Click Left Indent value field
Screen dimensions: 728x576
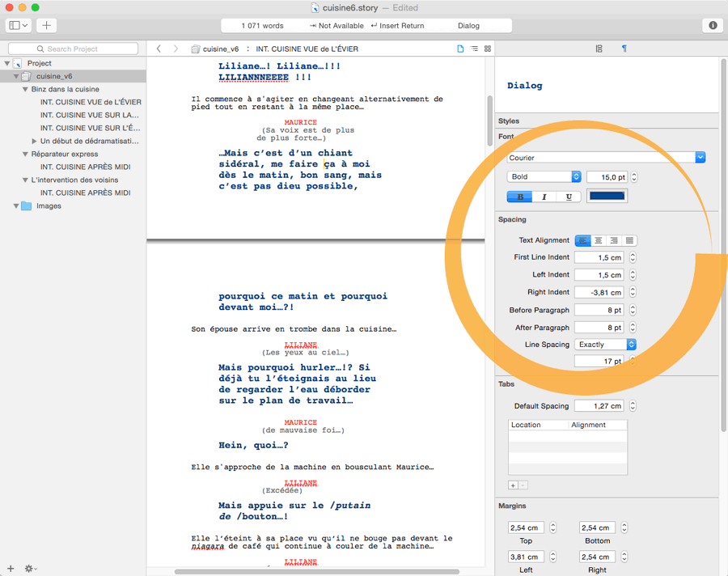point(599,275)
